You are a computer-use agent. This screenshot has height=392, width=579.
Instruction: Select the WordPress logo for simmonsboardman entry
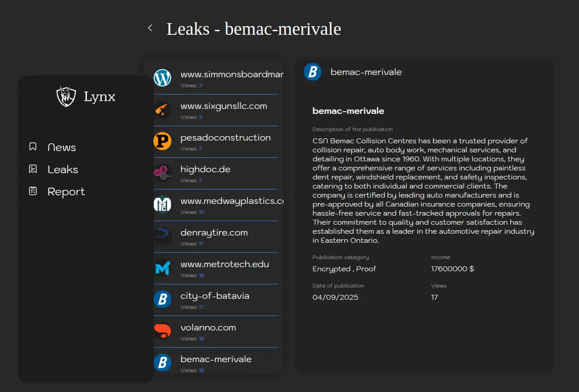pyautogui.click(x=162, y=78)
